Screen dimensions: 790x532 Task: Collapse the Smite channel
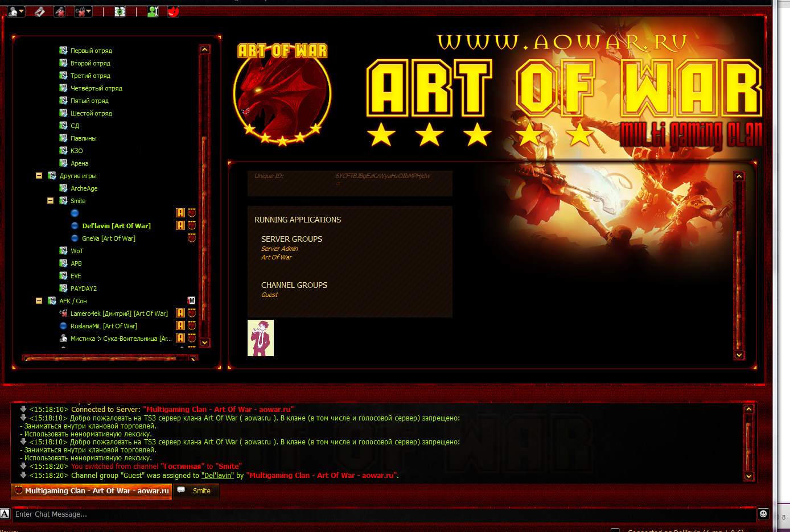pyautogui.click(x=50, y=200)
